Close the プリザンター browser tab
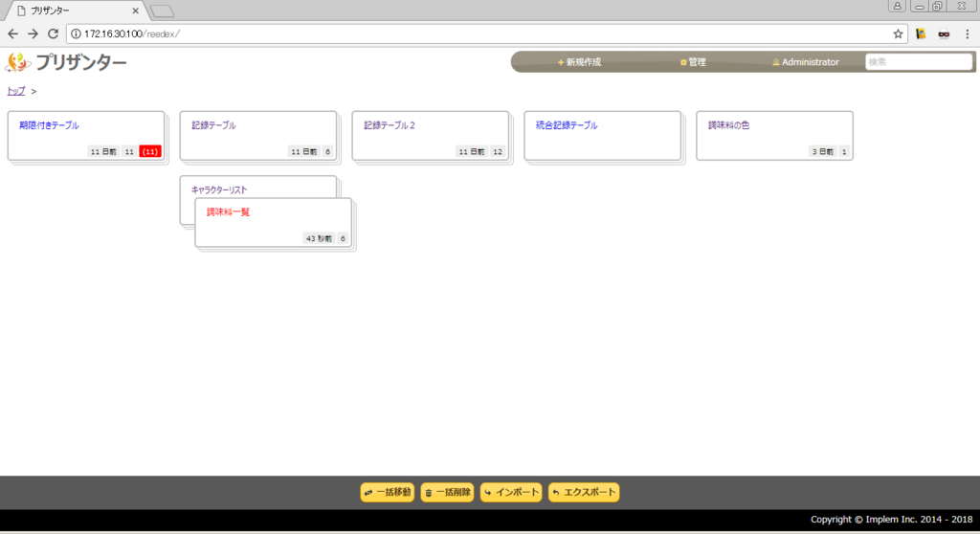980x534 pixels. coord(135,11)
